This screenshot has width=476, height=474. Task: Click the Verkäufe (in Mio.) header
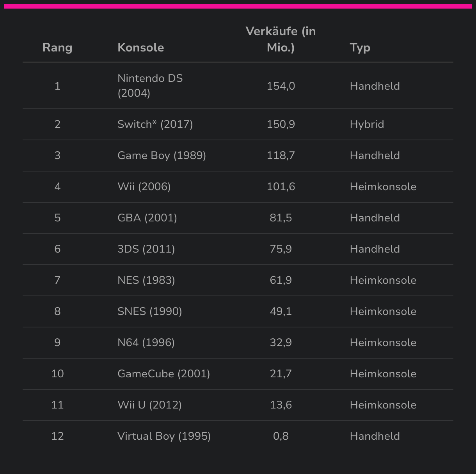[281, 39]
